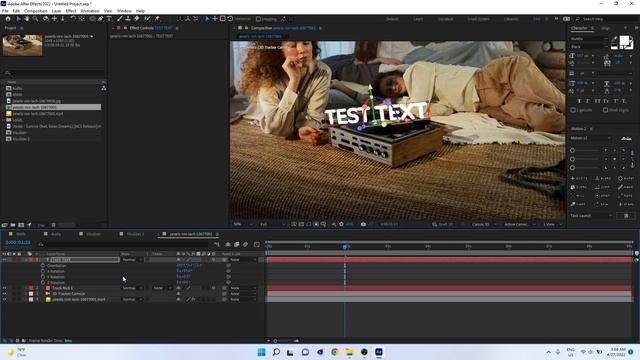
Task: Click the Graph Editor icon in timeline
Action: pyautogui.click(x=257, y=244)
